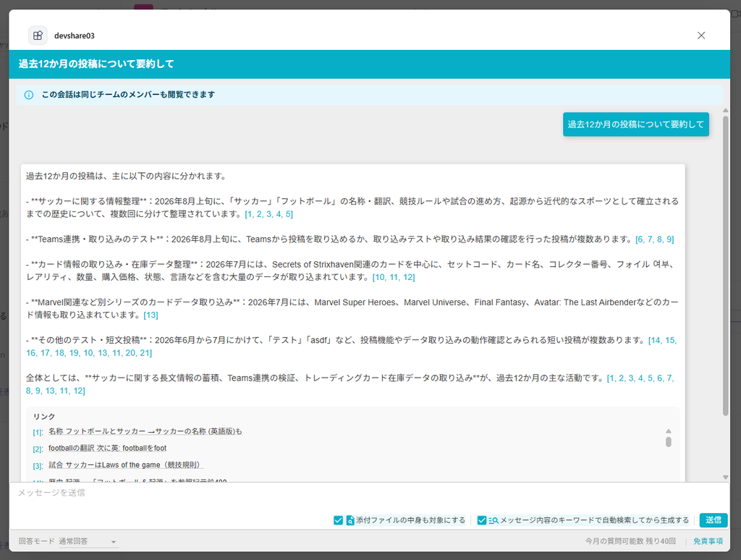The image size is (741, 560).
Task: Open the 回答モード 通常回答 dropdown
Action: click(88, 542)
